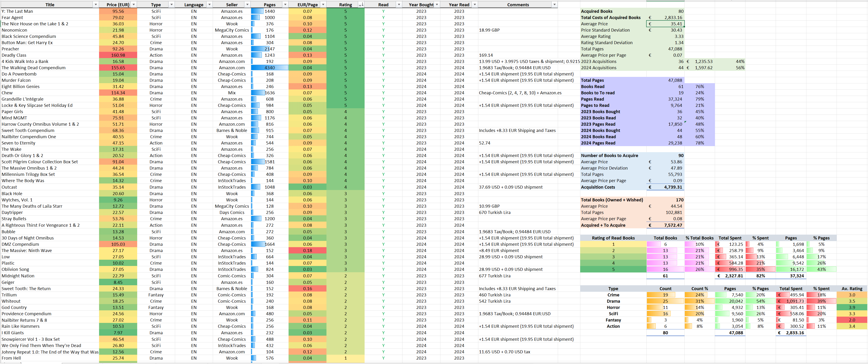Click the Read column filter button
The image size is (868, 364).
click(x=399, y=5)
